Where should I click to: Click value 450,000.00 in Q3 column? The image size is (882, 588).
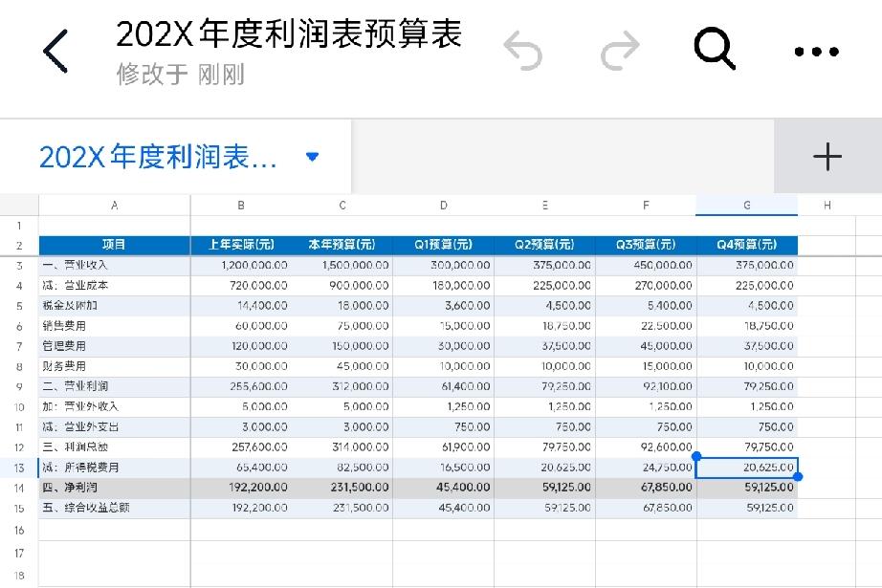click(663, 266)
